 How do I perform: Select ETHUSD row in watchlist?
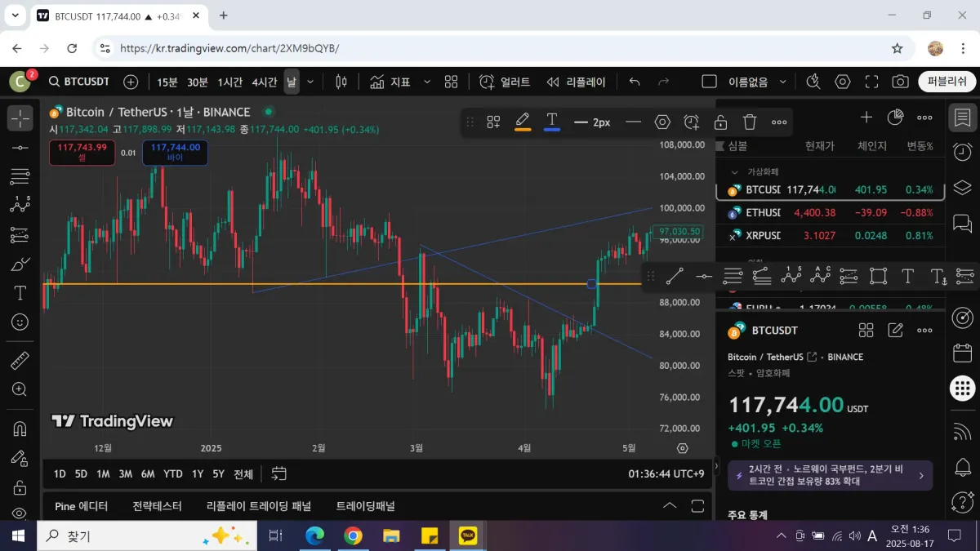point(831,212)
